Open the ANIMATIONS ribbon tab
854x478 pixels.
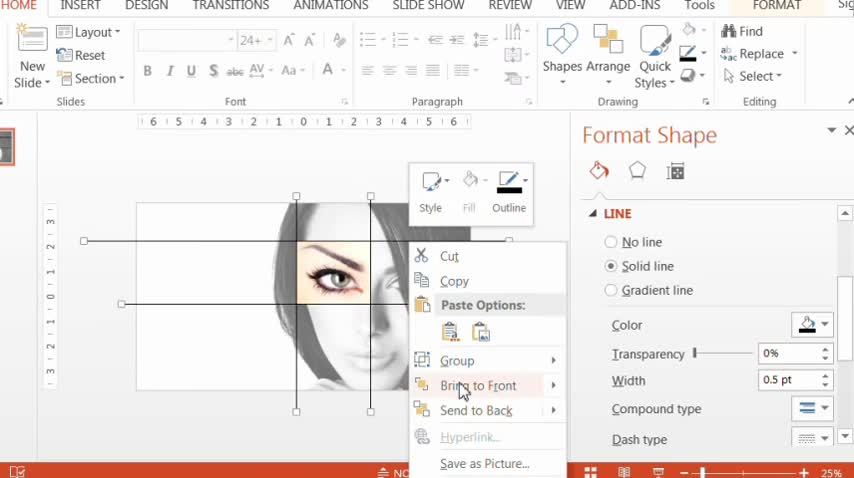click(x=331, y=5)
